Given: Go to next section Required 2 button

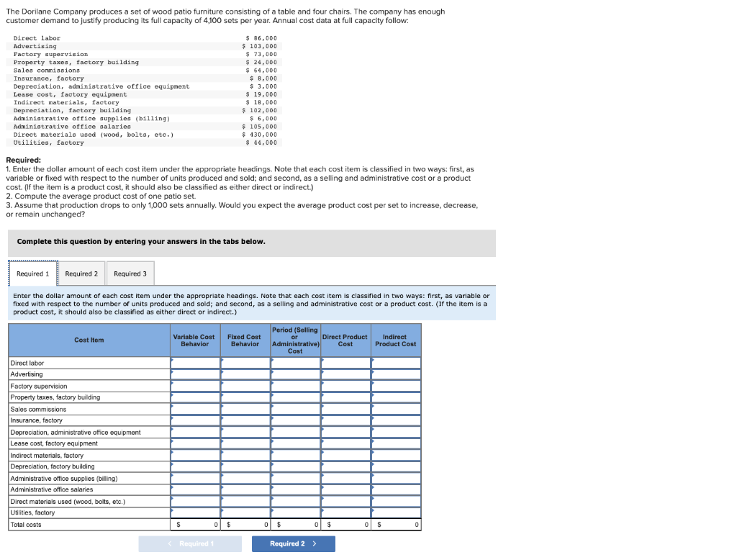Looking at the screenshot, I should tap(294, 543).
